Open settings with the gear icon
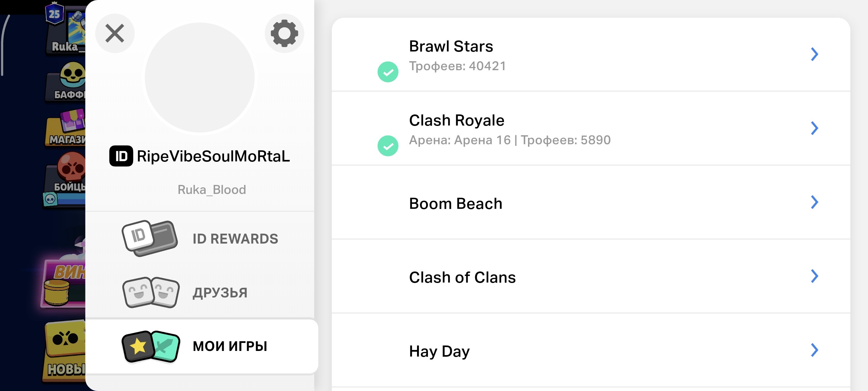 (x=284, y=33)
